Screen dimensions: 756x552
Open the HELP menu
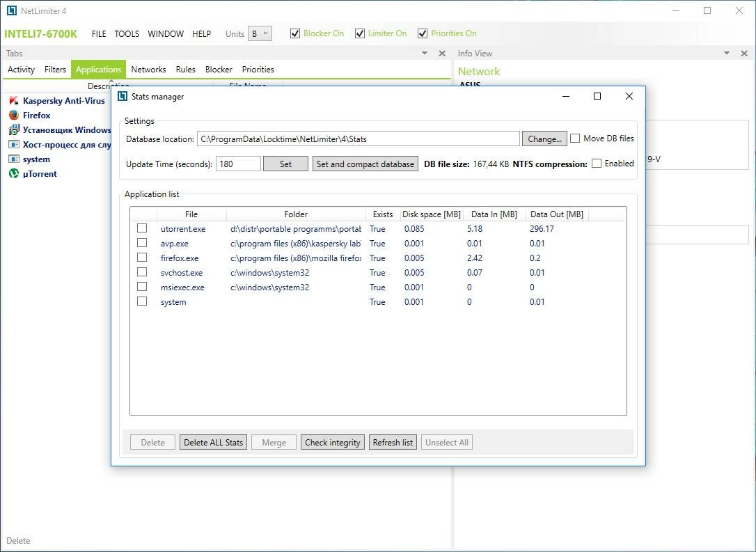point(202,33)
